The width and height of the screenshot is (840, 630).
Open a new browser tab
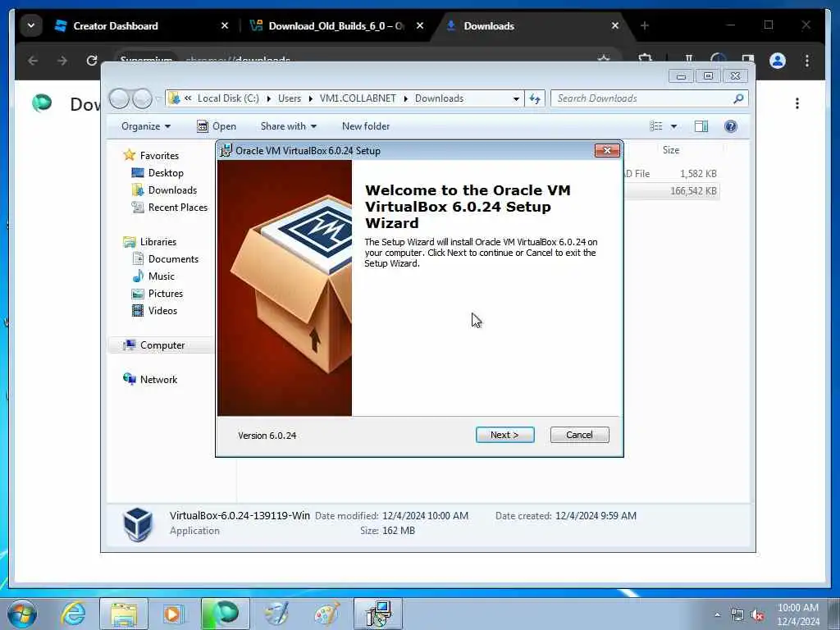(645, 25)
